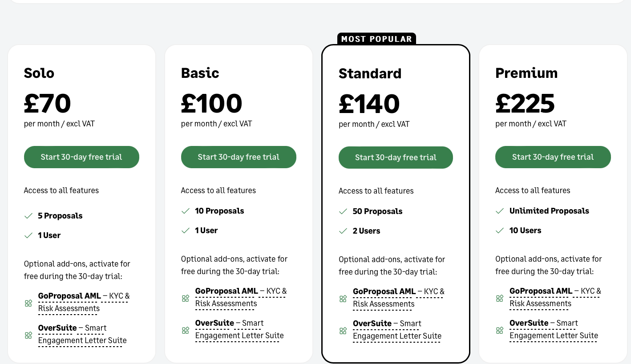Open OverSuite link in Premium plan

[x=529, y=323]
